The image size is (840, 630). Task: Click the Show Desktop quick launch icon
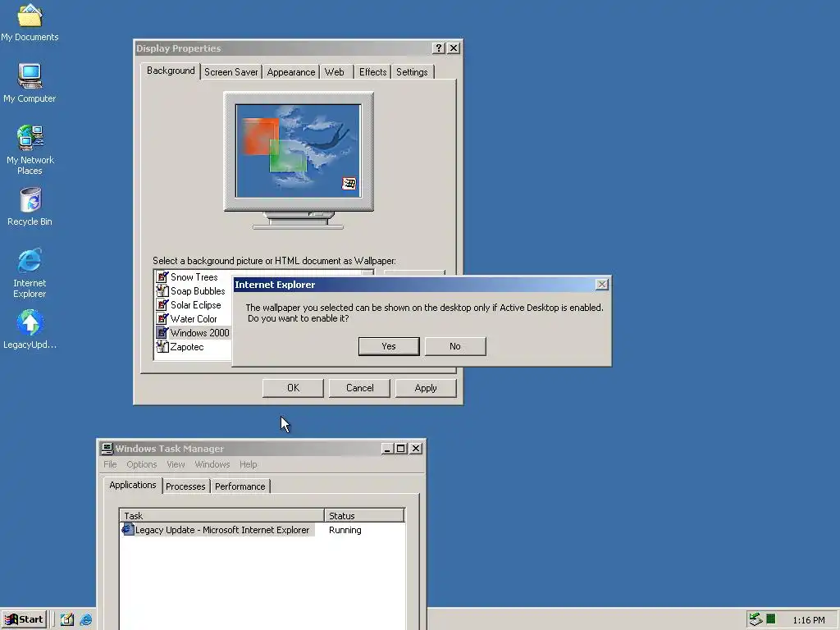pyautogui.click(x=67, y=619)
